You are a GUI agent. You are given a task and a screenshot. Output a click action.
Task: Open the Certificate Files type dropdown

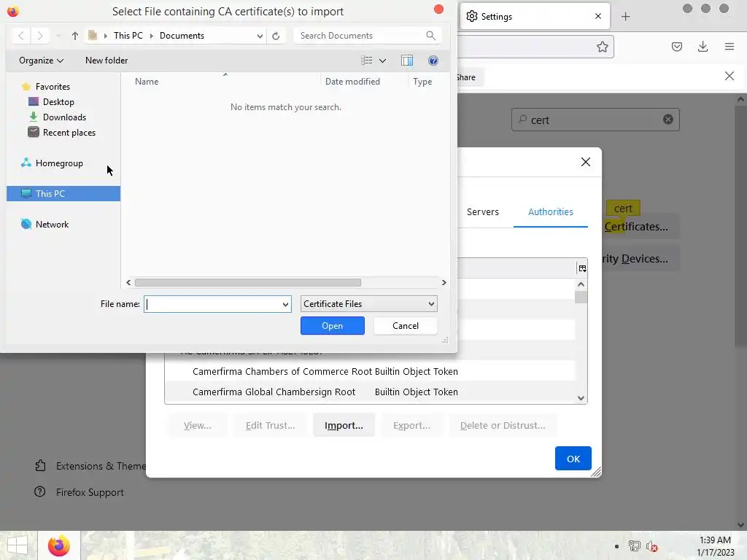pyautogui.click(x=368, y=304)
